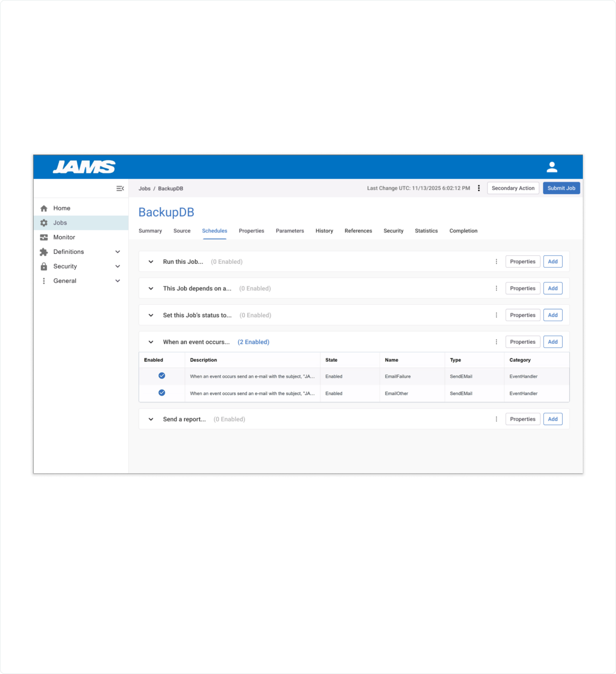Expand the Run this Job section chevron

click(151, 262)
